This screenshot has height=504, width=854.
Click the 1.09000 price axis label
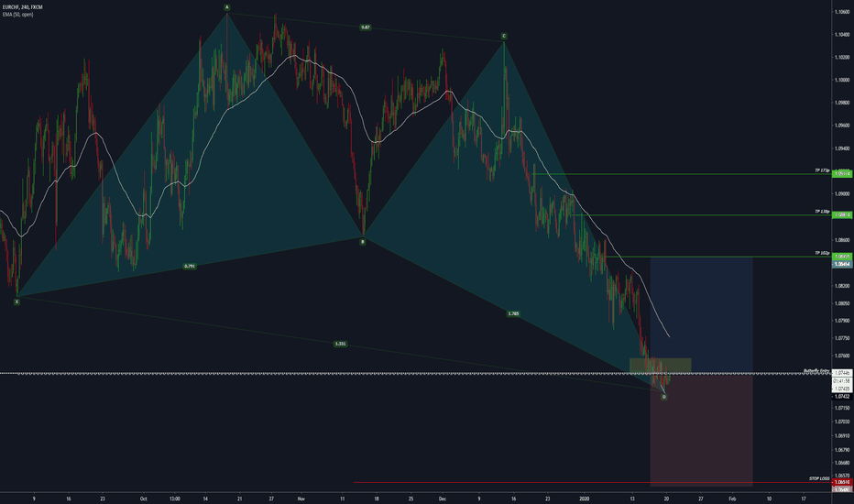tap(840, 194)
